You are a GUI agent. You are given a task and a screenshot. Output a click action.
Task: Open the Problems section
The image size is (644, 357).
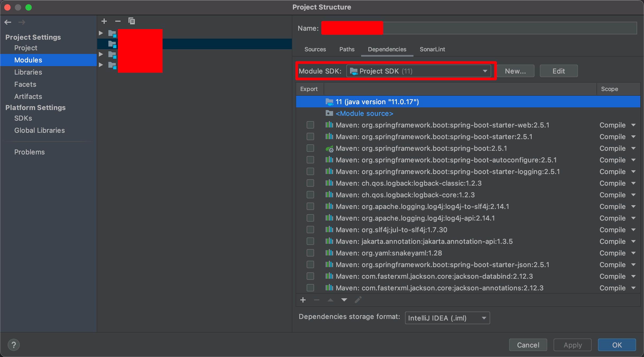tap(29, 152)
